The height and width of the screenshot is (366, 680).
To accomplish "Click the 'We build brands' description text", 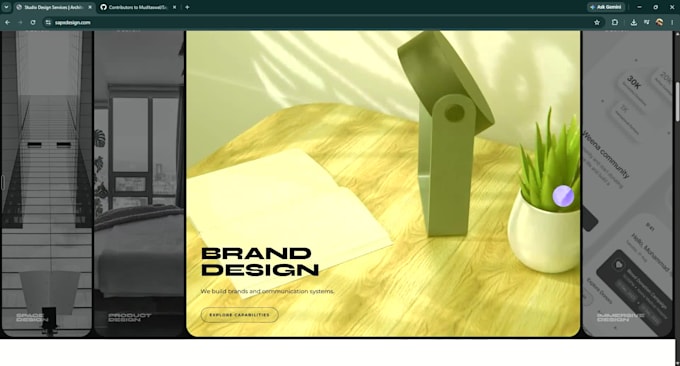I will pyautogui.click(x=267, y=291).
